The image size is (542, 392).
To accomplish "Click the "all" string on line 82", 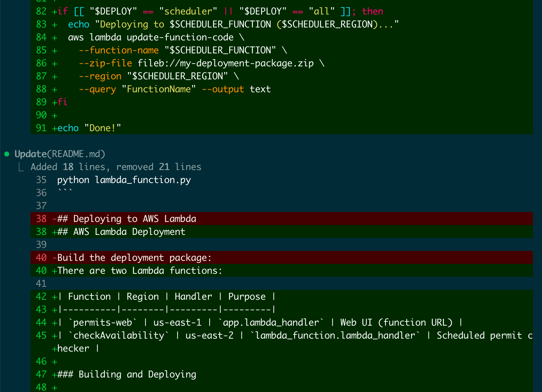I will 322,11.
